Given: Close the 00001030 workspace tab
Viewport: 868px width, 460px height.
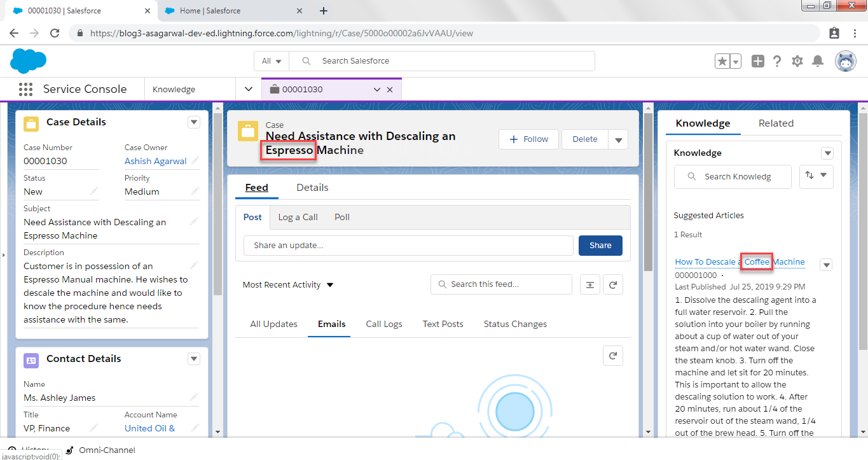Looking at the screenshot, I should [x=390, y=90].
